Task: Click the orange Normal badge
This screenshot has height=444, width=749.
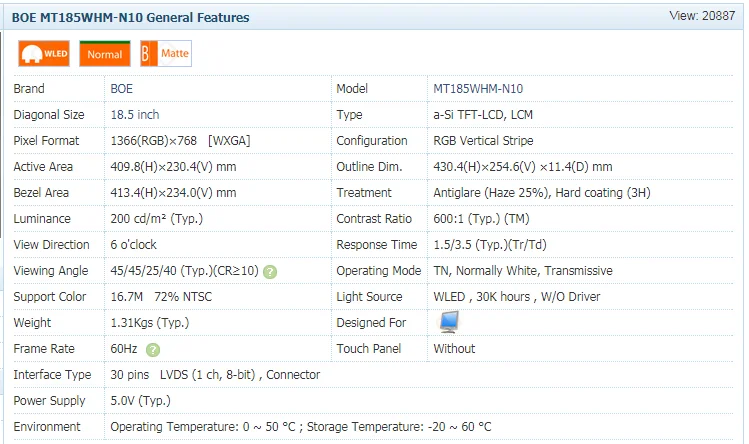Action: coord(104,54)
